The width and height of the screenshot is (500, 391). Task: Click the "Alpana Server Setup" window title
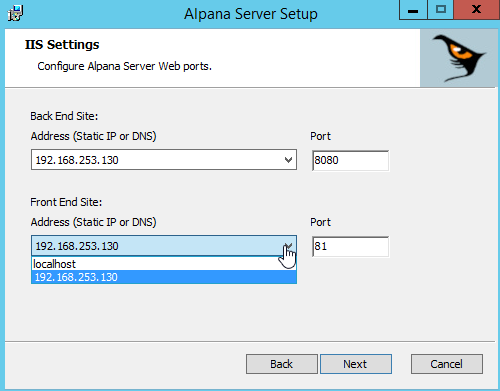251,14
